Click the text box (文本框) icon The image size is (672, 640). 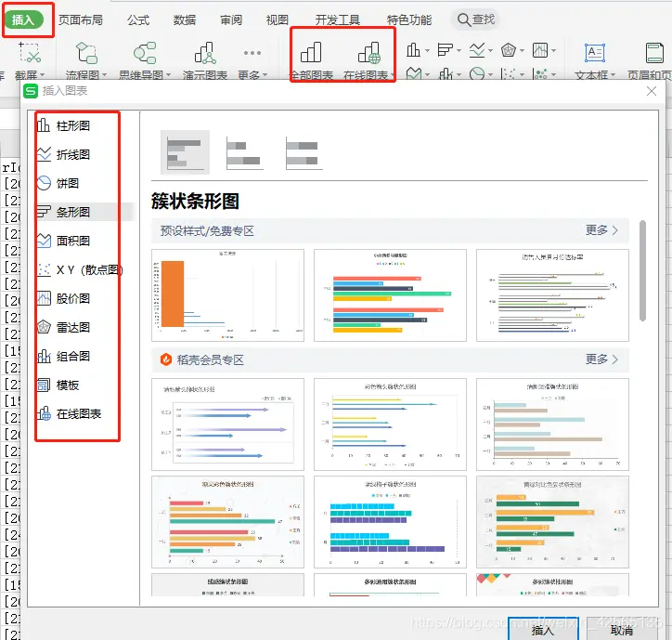point(595,53)
